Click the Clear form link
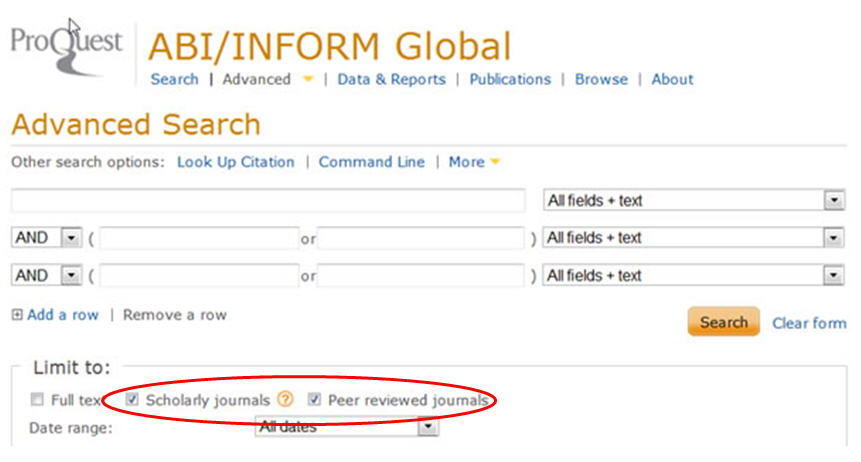The height and width of the screenshot is (462, 861). click(809, 323)
